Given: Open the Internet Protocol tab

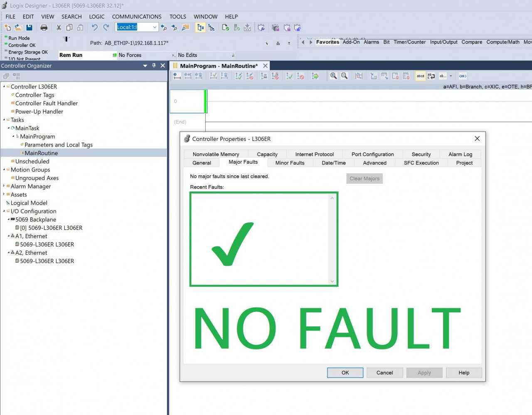Looking at the screenshot, I should (x=314, y=154).
